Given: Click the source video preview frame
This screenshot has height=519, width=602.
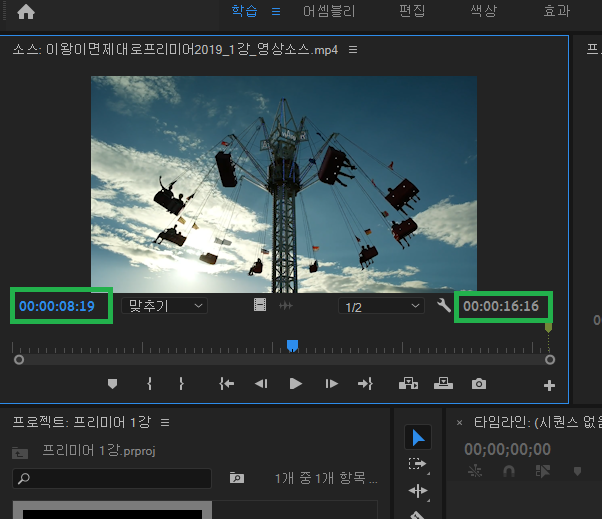Looking at the screenshot, I should (284, 184).
